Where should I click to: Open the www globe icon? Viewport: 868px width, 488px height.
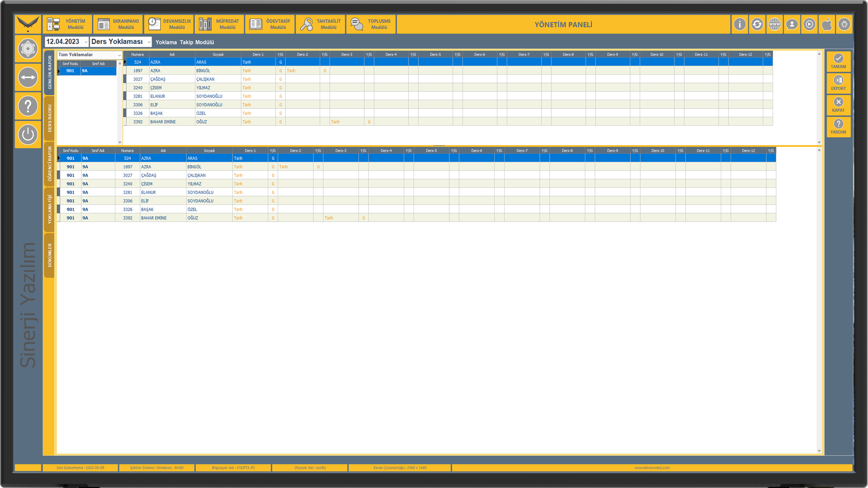774,24
